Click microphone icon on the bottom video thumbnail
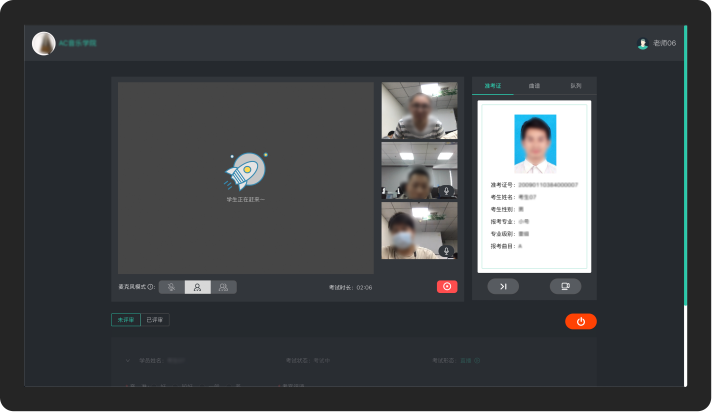 pyautogui.click(x=446, y=251)
